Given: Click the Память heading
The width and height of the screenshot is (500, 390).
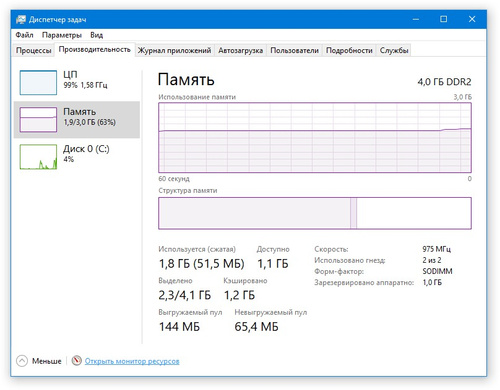Looking at the screenshot, I should [x=186, y=80].
